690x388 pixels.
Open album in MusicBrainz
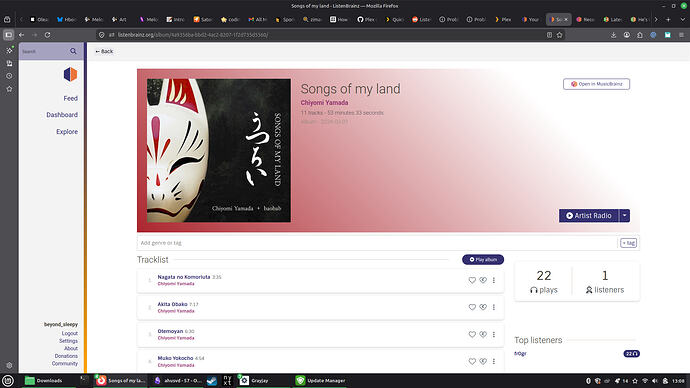[x=596, y=84]
